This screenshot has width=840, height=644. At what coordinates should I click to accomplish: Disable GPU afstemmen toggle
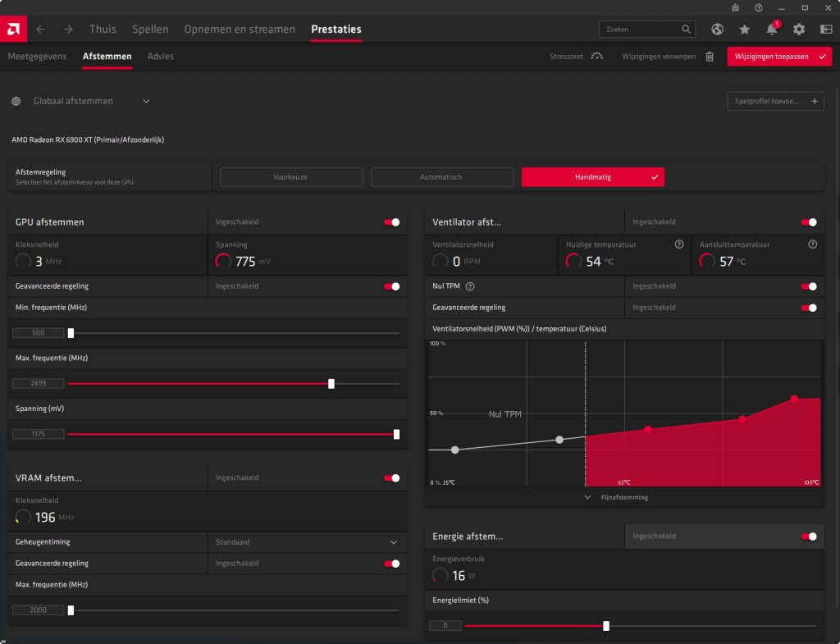(x=391, y=222)
